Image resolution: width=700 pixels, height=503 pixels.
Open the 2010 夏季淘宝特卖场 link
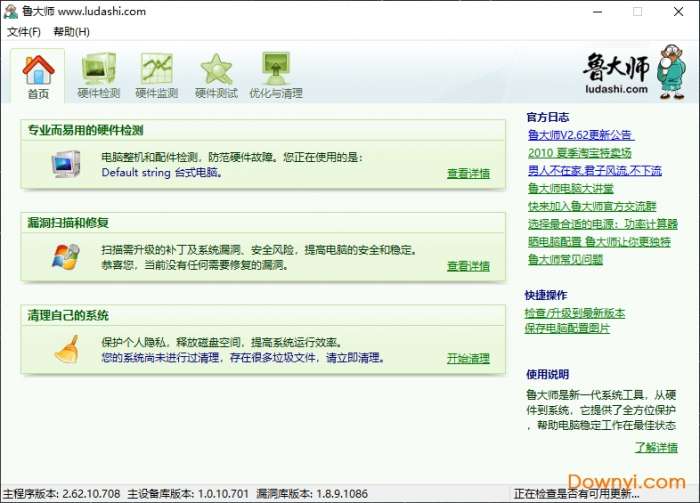click(579, 153)
